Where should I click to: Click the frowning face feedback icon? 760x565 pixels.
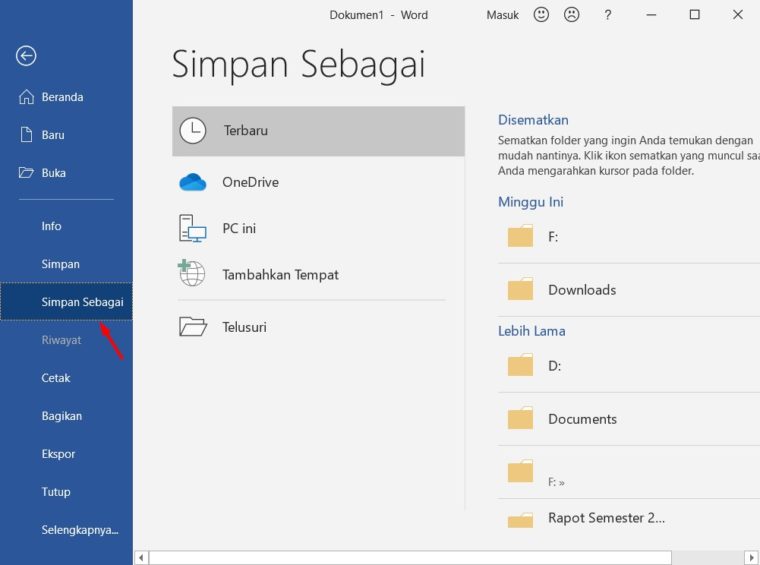coord(572,15)
